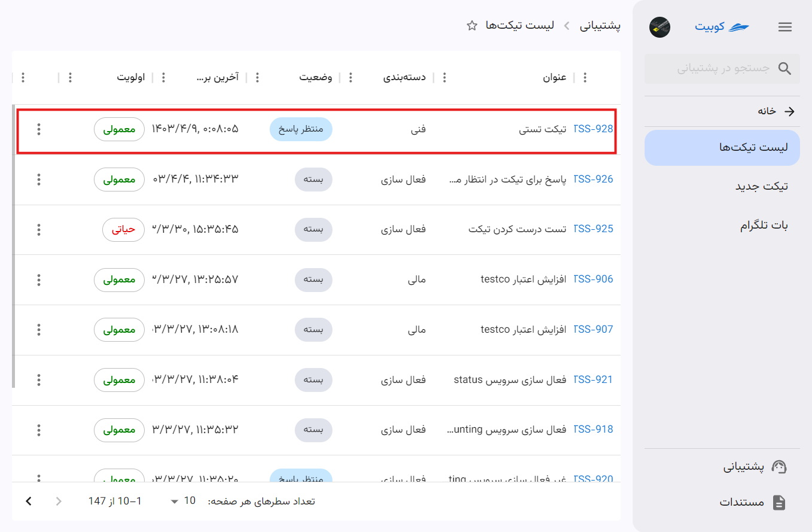The width and height of the screenshot is (812, 532).
Task: Open ticket link TSS-907
Action: coord(593,329)
